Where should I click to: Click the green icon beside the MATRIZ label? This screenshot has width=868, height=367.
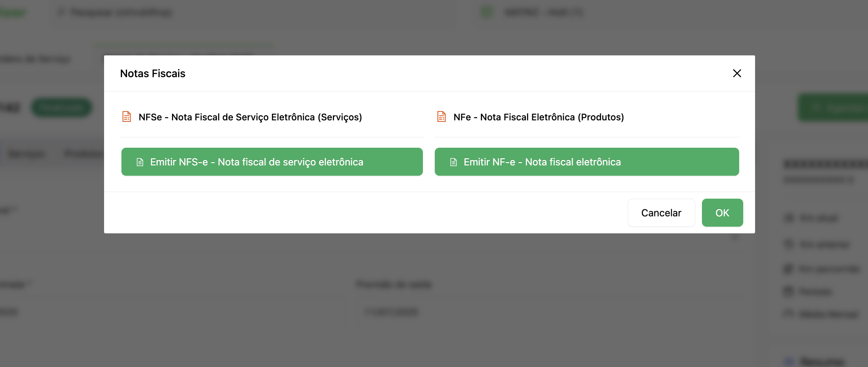click(486, 11)
